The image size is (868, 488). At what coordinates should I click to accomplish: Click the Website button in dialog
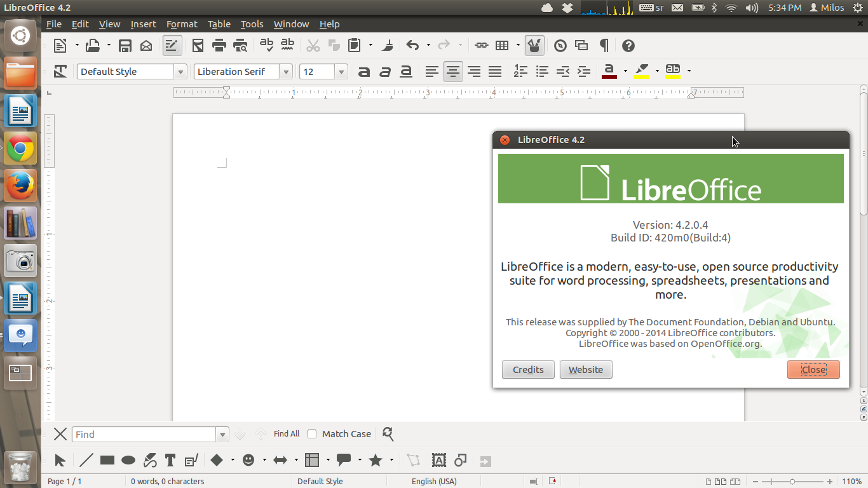point(586,370)
